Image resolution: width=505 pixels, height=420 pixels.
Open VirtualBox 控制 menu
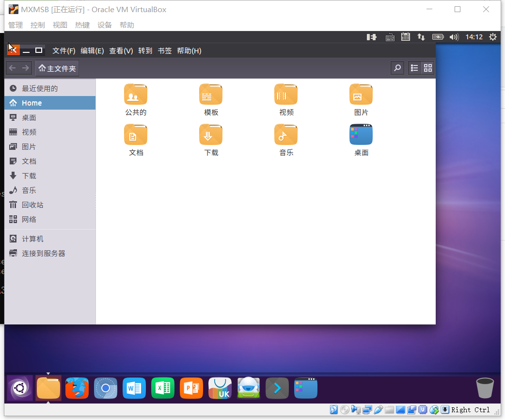37,25
